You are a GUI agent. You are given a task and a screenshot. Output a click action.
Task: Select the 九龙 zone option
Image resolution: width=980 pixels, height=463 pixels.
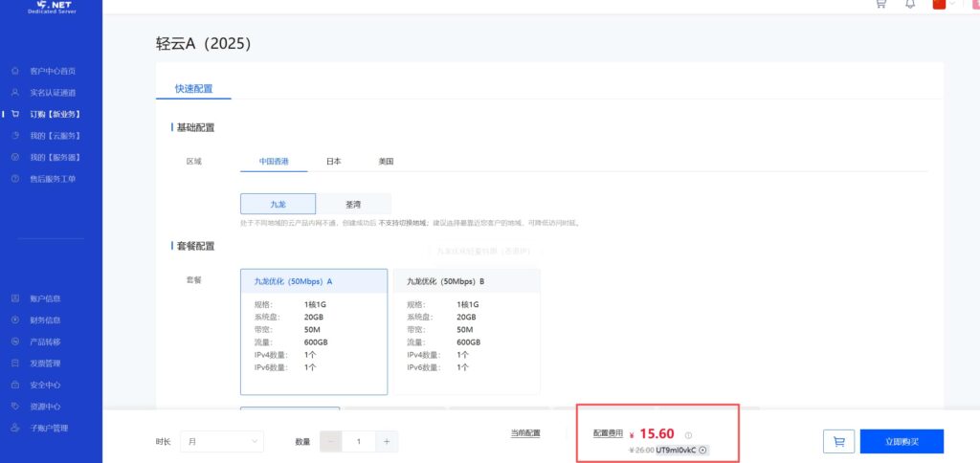pyautogui.click(x=278, y=204)
